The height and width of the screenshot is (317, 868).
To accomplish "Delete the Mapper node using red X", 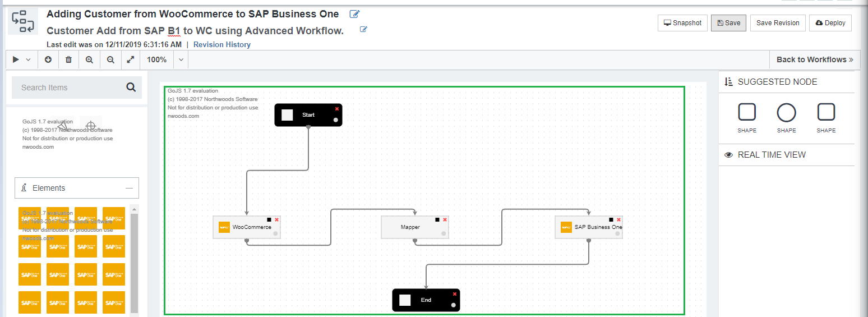I will (x=445, y=219).
